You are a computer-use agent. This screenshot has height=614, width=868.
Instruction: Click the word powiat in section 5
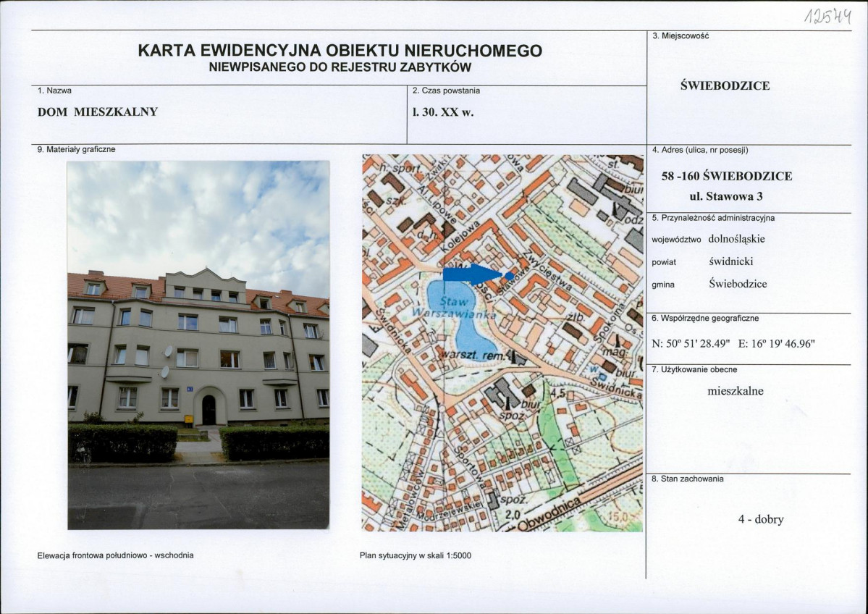(x=664, y=262)
